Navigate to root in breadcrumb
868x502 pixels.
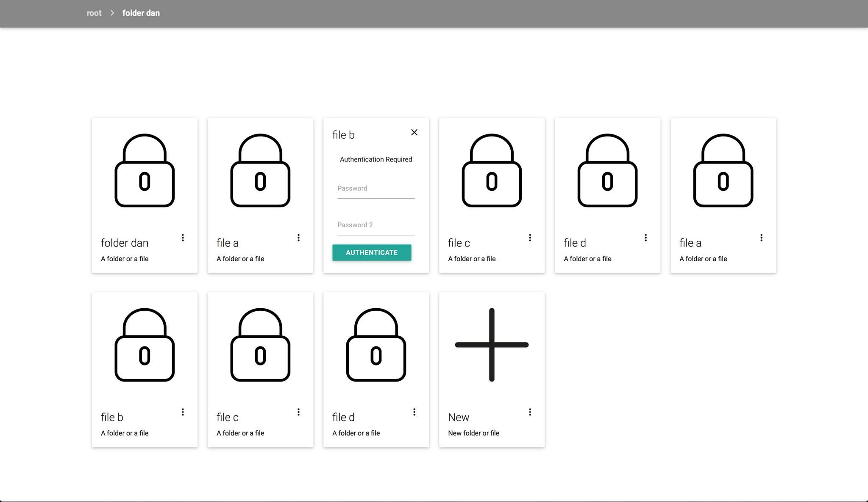coord(94,13)
